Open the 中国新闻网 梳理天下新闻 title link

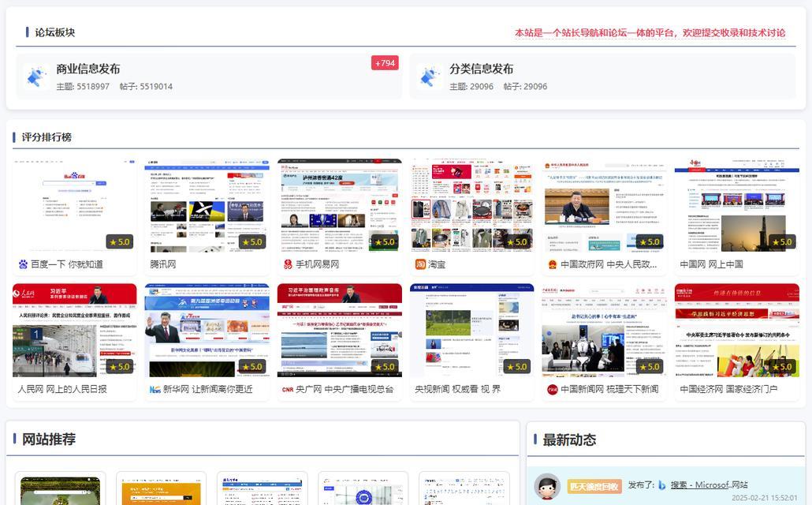click(609, 389)
